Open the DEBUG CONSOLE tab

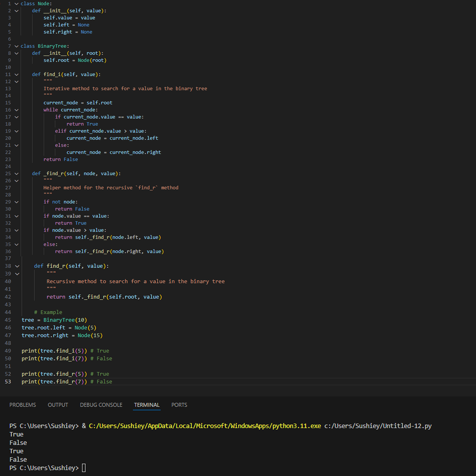coord(101,405)
